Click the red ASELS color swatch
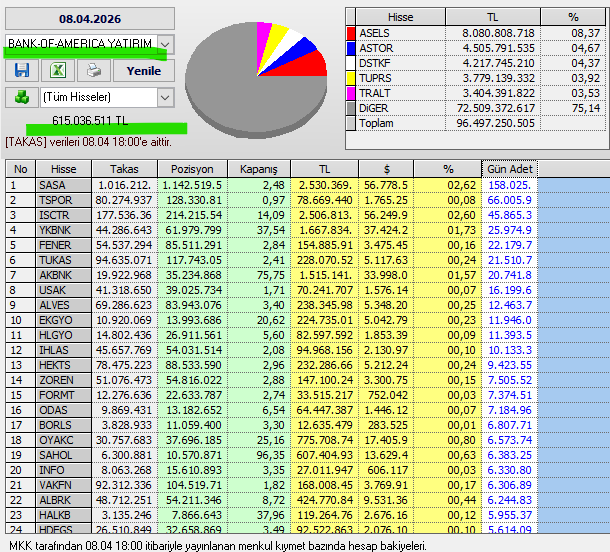This screenshot has width=610, height=552. [x=351, y=33]
